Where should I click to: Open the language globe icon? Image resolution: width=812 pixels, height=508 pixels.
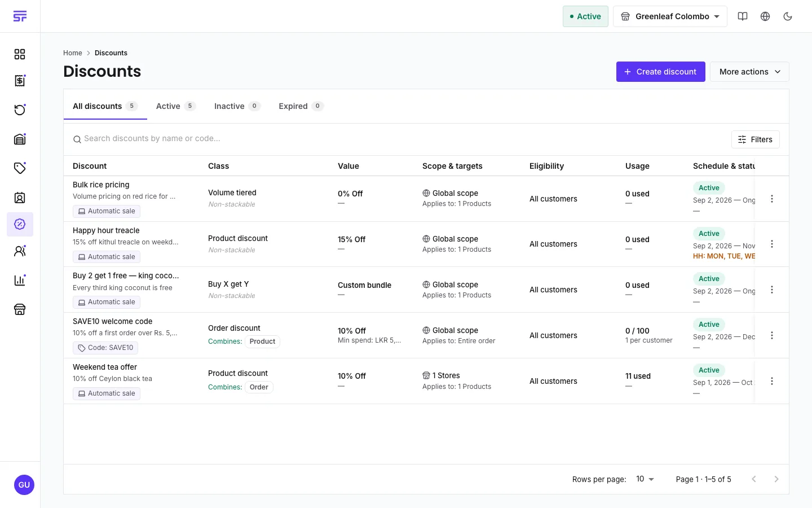[x=765, y=16]
